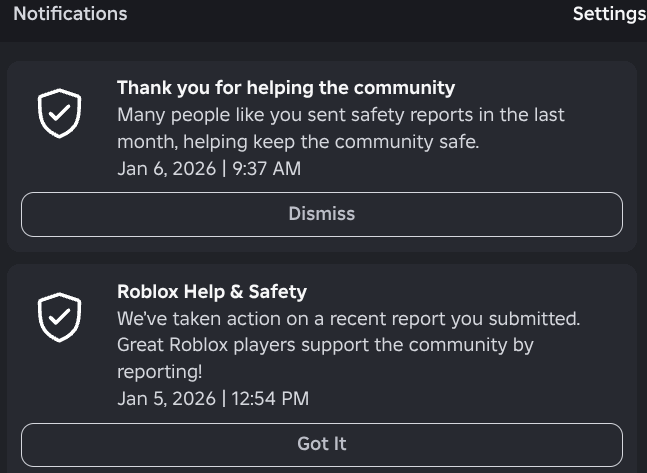Click the 'Many people like you sent safety reports' line

tap(340, 115)
